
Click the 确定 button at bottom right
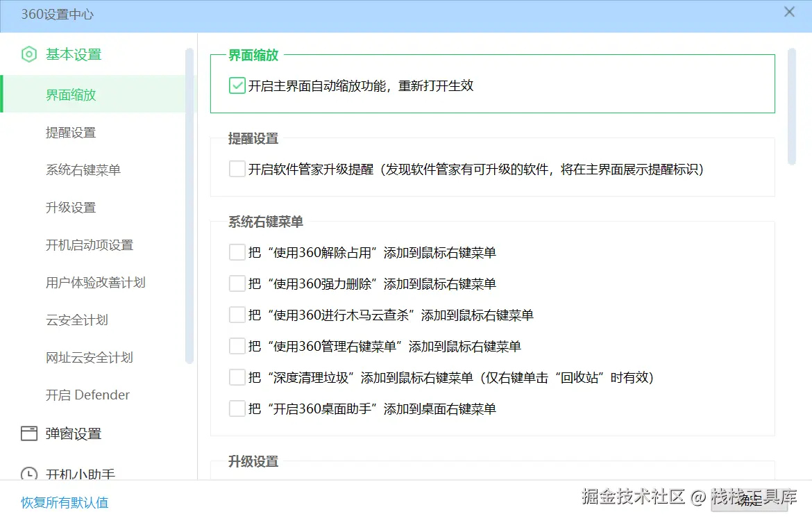[750, 501]
